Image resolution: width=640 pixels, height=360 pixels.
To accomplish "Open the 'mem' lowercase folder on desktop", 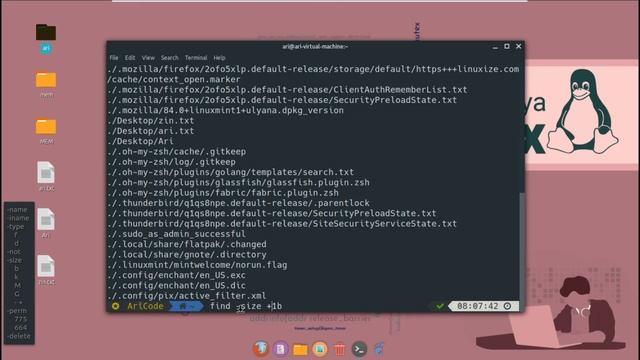I will (x=46, y=80).
